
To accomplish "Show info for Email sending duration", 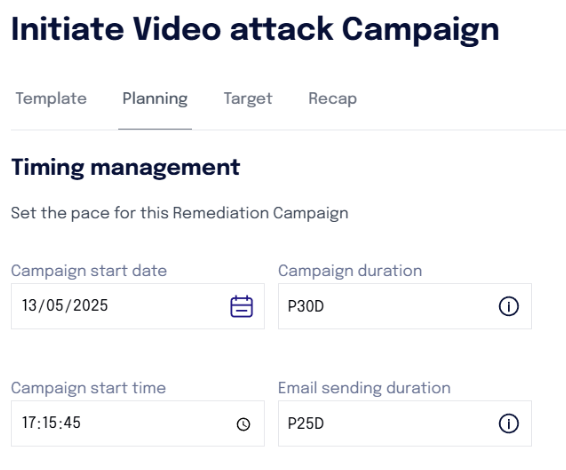I will point(509,423).
